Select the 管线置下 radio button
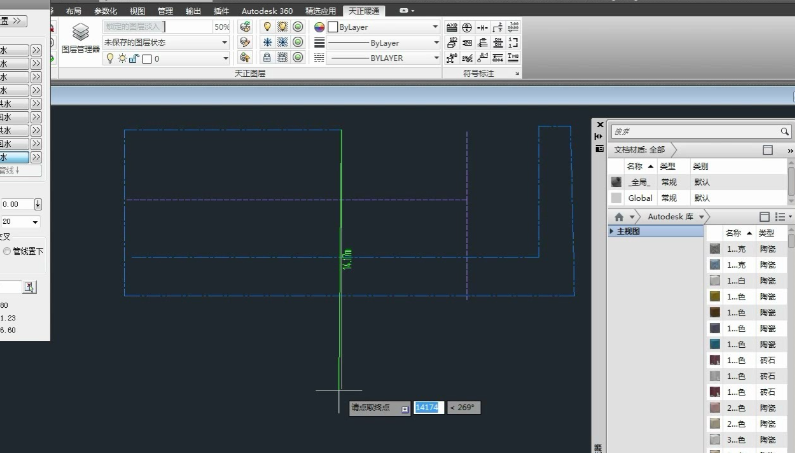This screenshot has width=795, height=453. pyautogui.click(x=6, y=251)
